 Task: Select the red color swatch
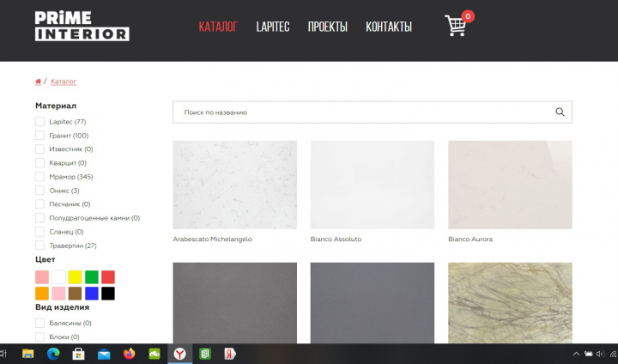click(108, 276)
